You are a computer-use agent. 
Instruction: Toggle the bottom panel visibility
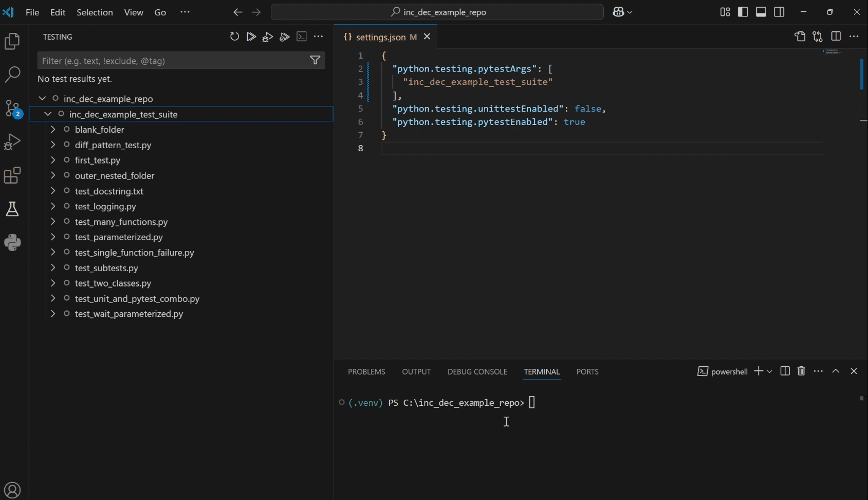point(761,12)
